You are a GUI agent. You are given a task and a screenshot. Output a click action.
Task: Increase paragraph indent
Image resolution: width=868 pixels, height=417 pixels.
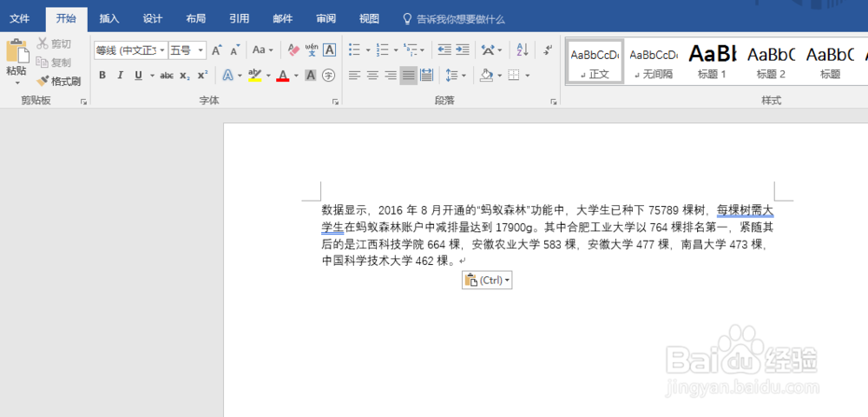[x=463, y=50]
